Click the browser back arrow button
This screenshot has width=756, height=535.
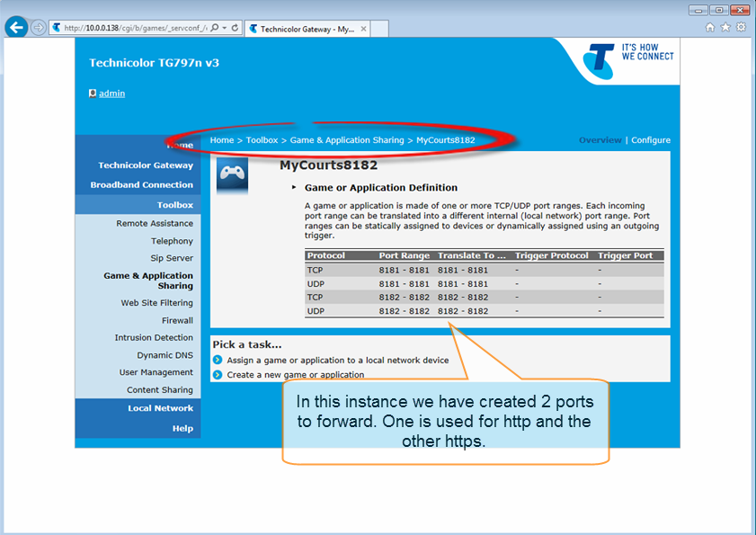click(x=16, y=28)
